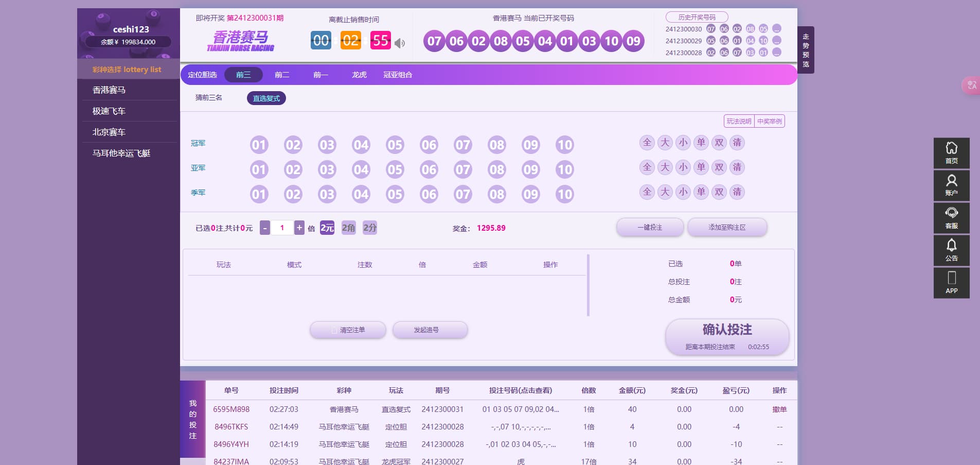Expand more numbers for draw 2412300030
The width and height of the screenshot is (980, 465).
[777, 29]
